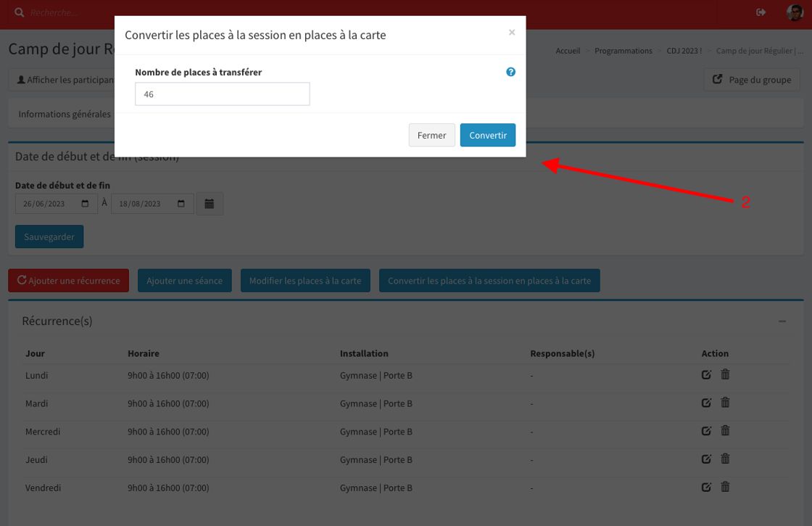Open the calendar picker icon button
The image size is (812, 526).
click(x=210, y=204)
